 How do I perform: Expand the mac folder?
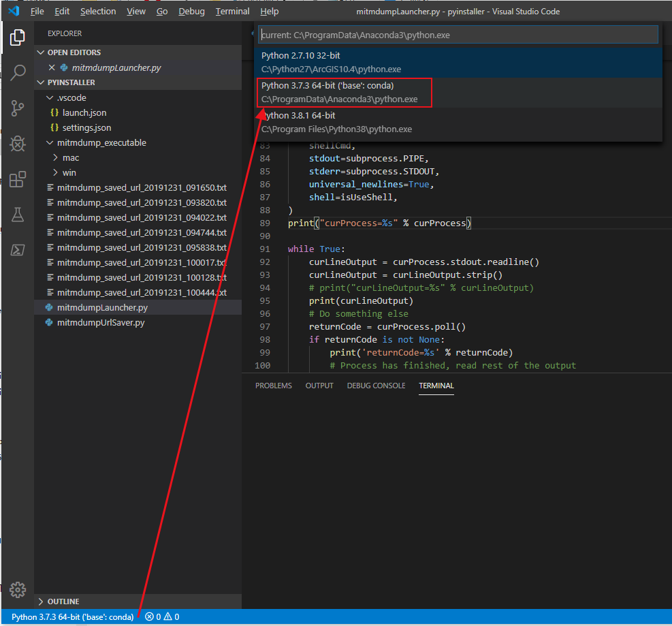70,157
